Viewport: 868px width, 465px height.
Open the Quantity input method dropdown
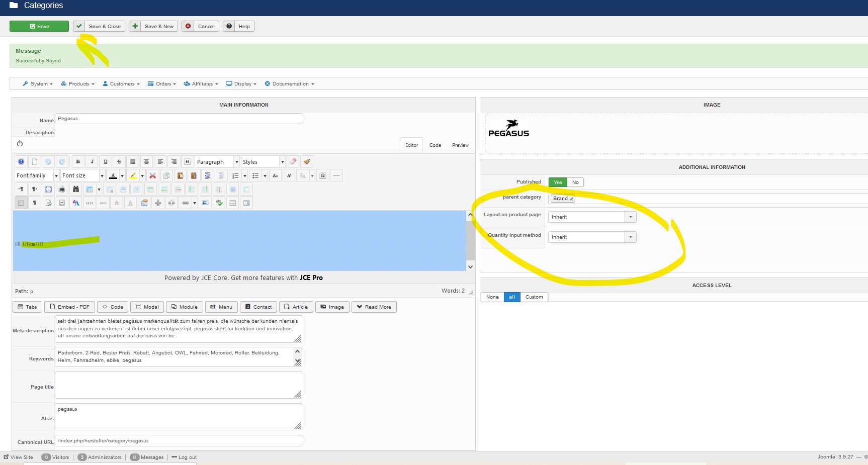[592, 237]
